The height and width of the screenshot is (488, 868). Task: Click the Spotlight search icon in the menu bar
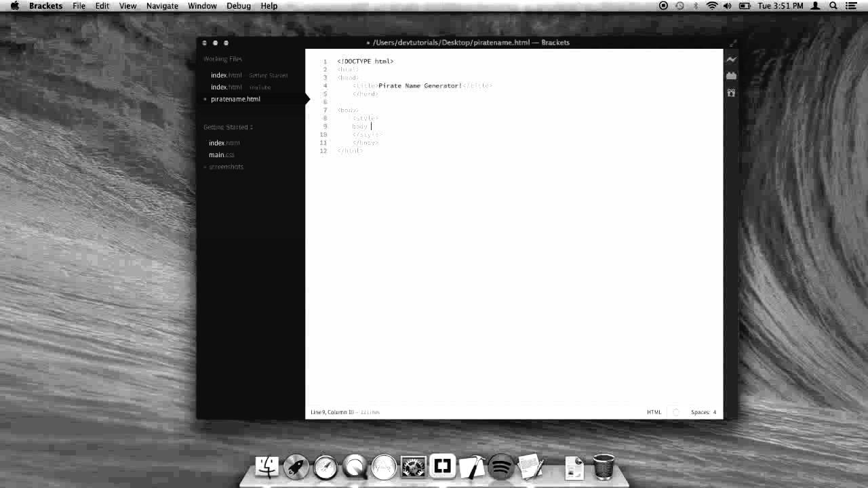coord(832,5)
